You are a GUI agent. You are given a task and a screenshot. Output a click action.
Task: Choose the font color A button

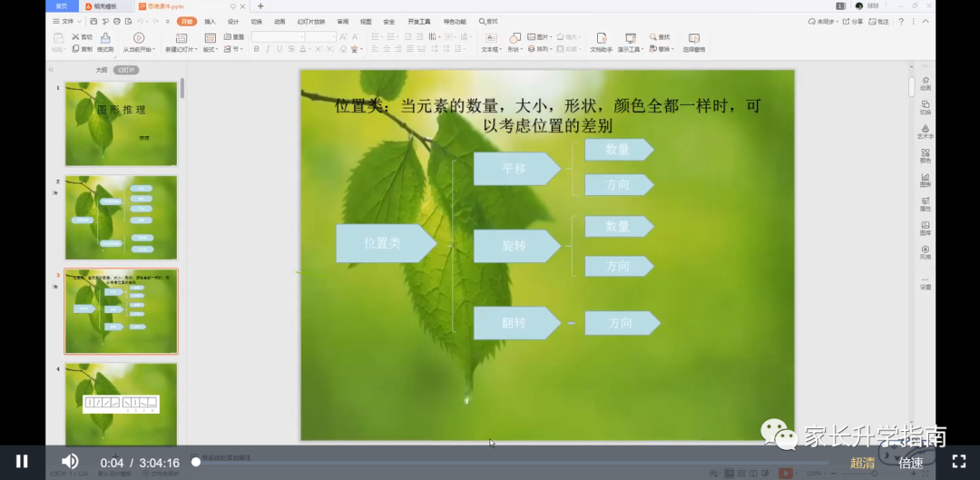pos(302,49)
